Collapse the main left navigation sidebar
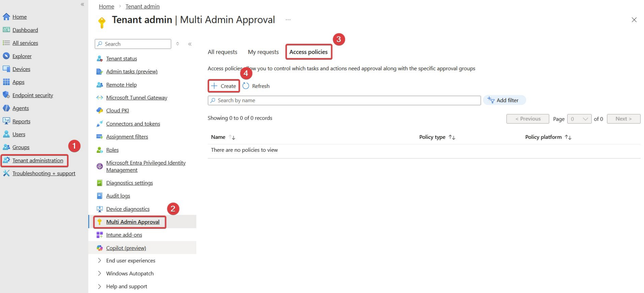 pyautogui.click(x=82, y=4)
